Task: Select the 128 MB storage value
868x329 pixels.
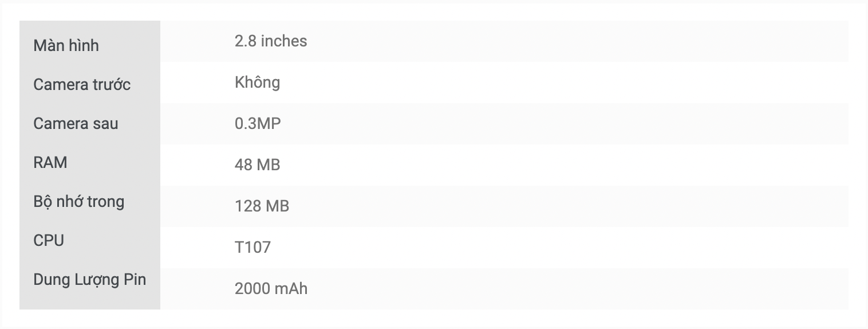Action: tap(262, 206)
